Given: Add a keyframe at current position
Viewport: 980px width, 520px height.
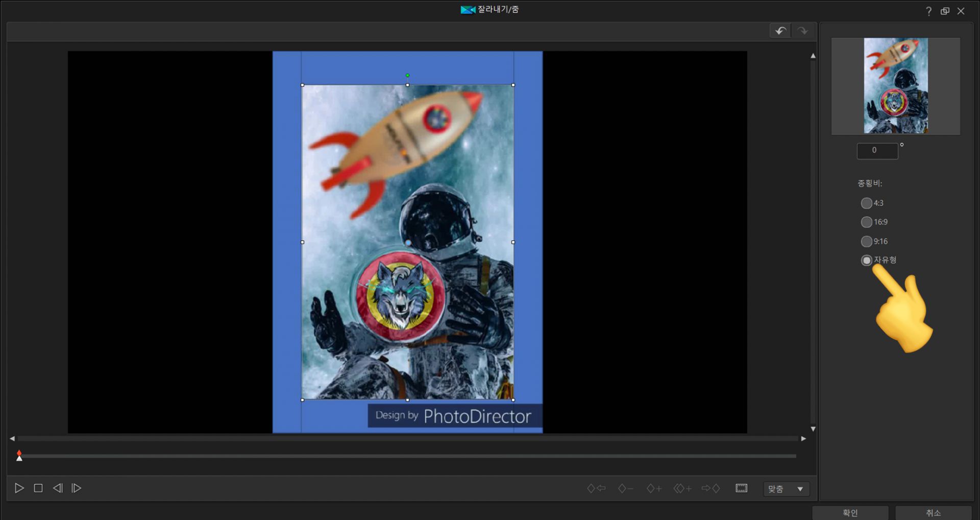Looking at the screenshot, I should pos(654,489).
